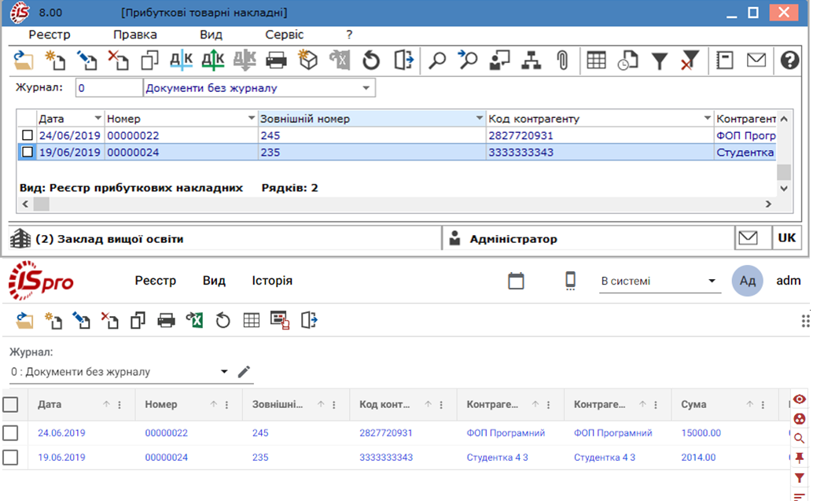The image size is (813, 504).
Task: Refresh the registry in the desktop toolbar
Action: pyautogui.click(x=371, y=61)
